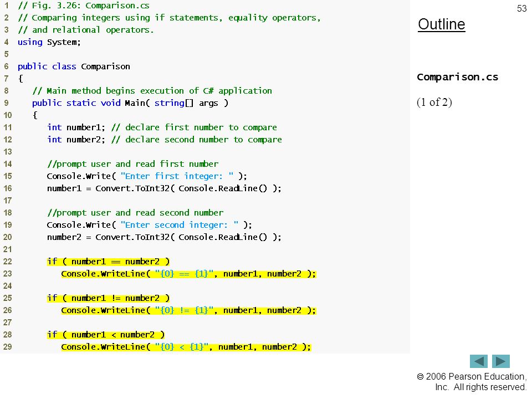
Task: Click "Enter second integer: " Console.Write line
Action: [x=149, y=226]
